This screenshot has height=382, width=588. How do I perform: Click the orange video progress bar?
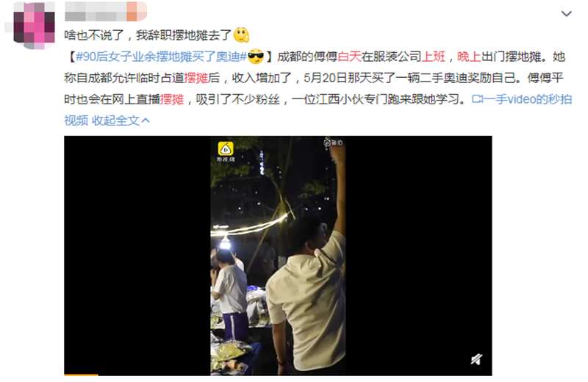pyautogui.click(x=81, y=375)
